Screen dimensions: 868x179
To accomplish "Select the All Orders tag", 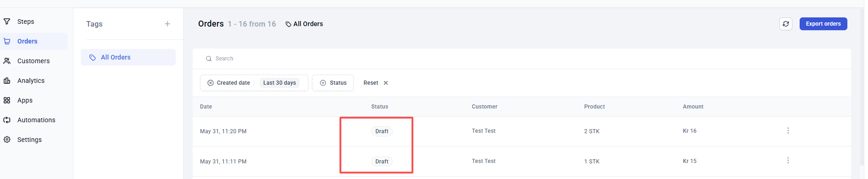I will tap(128, 57).
